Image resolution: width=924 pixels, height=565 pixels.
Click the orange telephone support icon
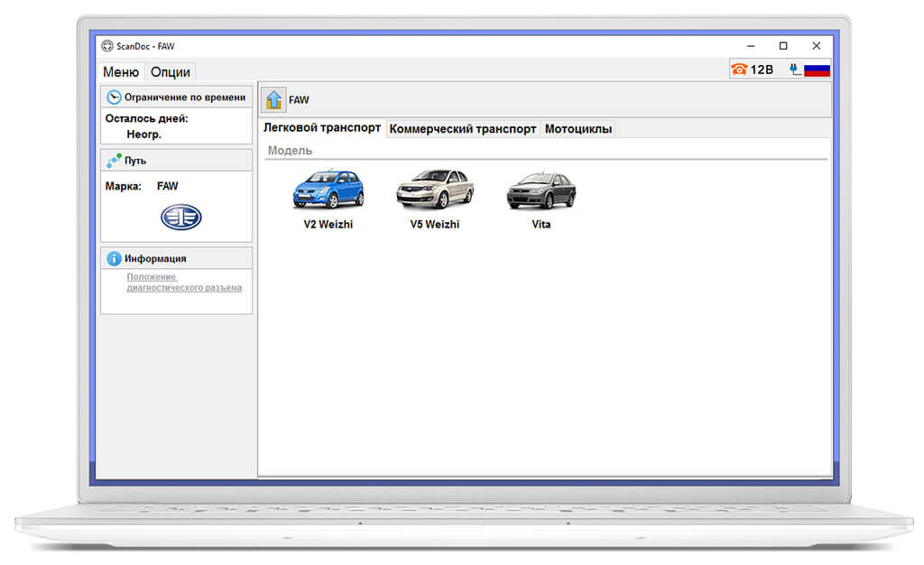[x=739, y=69]
